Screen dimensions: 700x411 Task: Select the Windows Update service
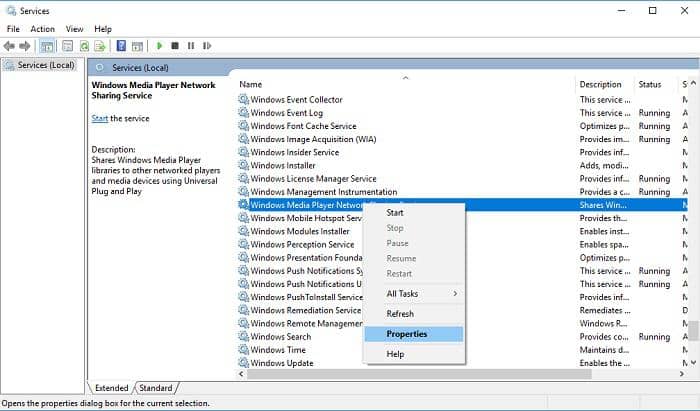tap(462, 363)
